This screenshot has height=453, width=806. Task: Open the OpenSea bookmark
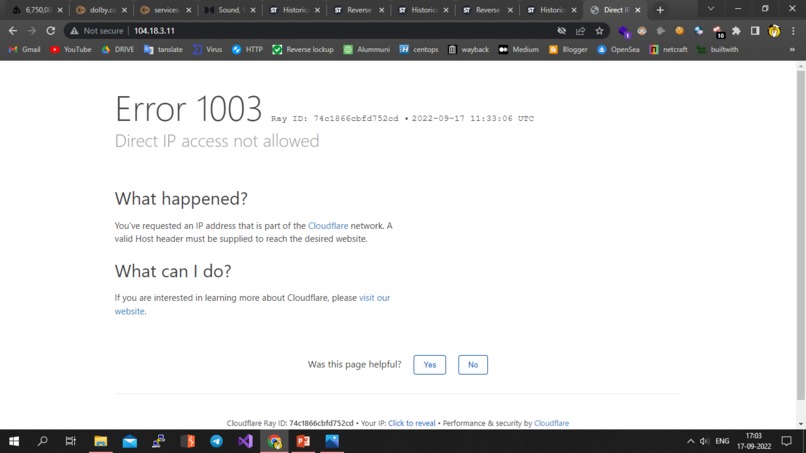[618, 49]
